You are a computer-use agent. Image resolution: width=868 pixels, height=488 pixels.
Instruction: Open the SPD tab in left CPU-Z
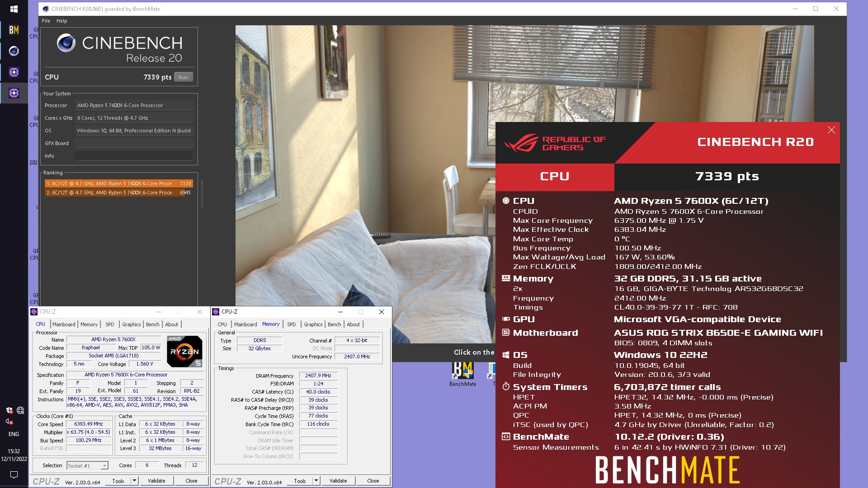point(110,324)
